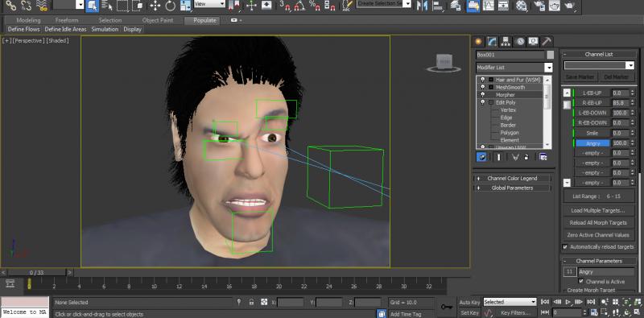644x318 pixels.
Task: Open the Render Setup teapot icon
Action: [539, 6]
